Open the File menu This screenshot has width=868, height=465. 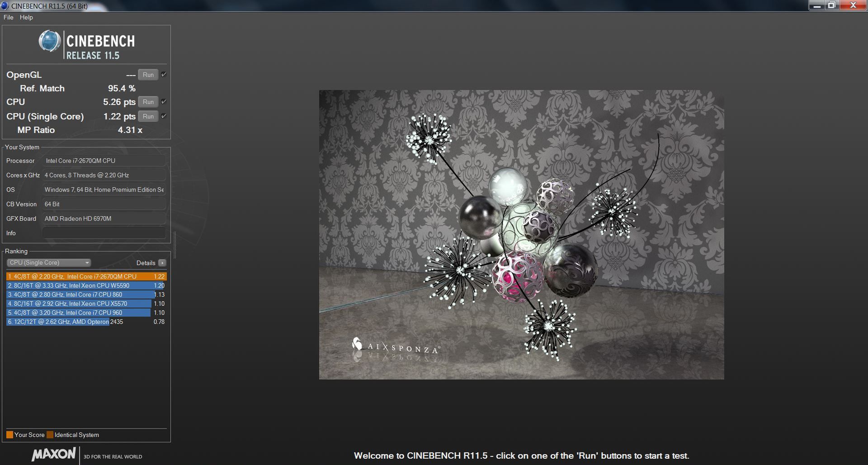tap(8, 17)
